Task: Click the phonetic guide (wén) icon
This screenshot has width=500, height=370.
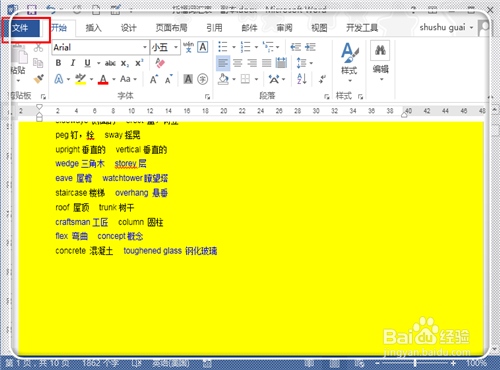Action: 188,47
